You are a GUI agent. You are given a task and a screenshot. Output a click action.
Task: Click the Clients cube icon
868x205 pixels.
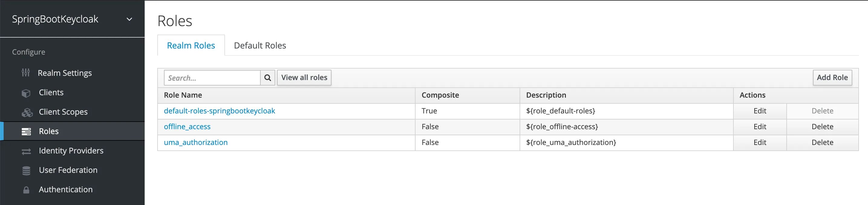pyautogui.click(x=26, y=93)
